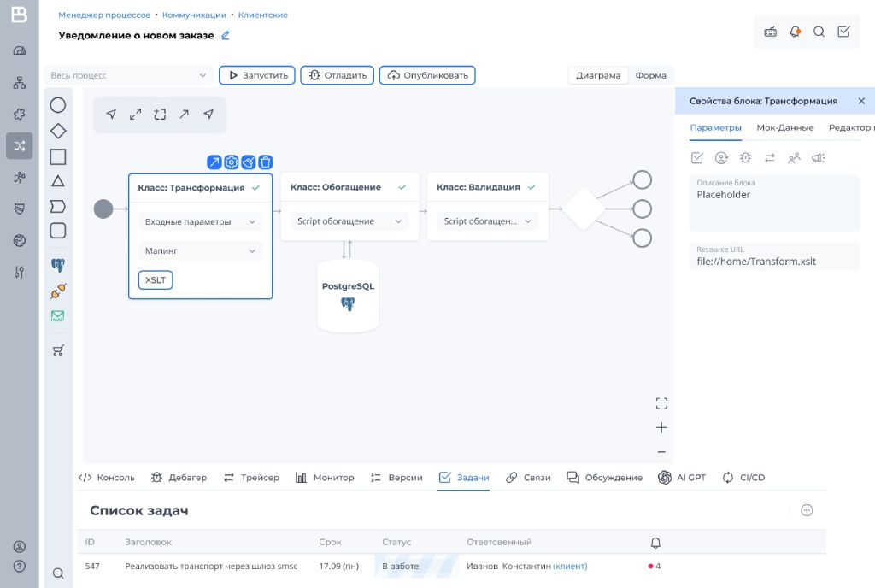Screen dimensions: 875x588
Task: Open notifications bell in top right
Action: pos(795,32)
